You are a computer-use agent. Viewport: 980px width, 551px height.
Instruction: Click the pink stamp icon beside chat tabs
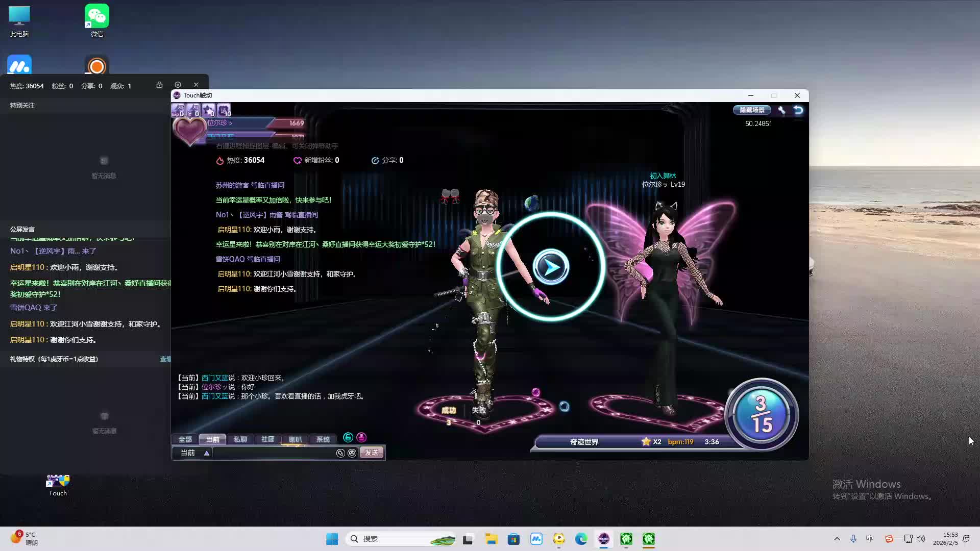361,438
